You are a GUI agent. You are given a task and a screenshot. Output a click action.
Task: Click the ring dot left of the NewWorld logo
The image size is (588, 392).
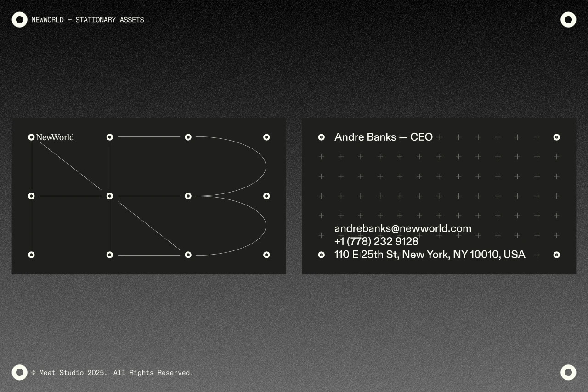[x=31, y=137]
